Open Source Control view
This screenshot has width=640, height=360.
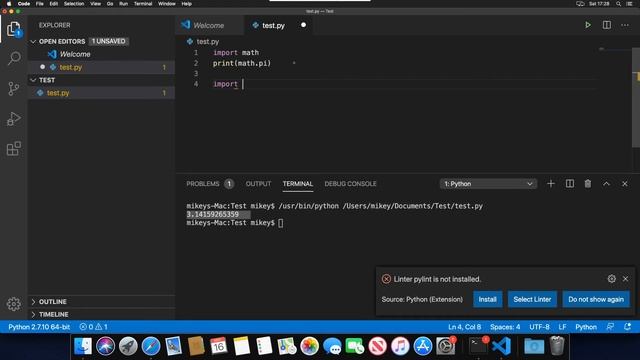pos(13,89)
